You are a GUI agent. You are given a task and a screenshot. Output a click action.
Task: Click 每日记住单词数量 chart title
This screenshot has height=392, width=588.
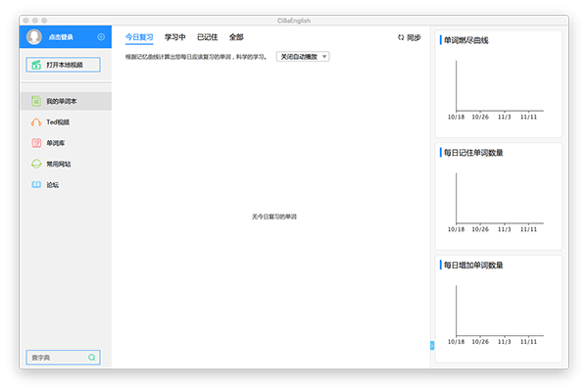[x=473, y=153]
